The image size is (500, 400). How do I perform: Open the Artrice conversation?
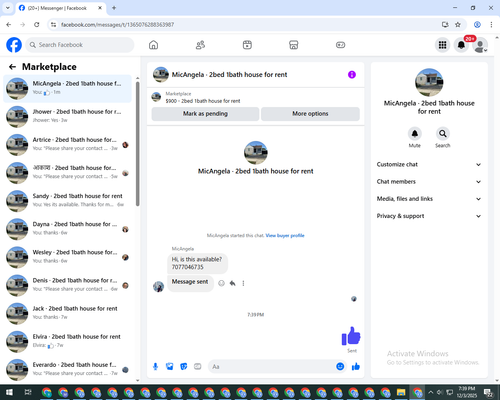67,145
